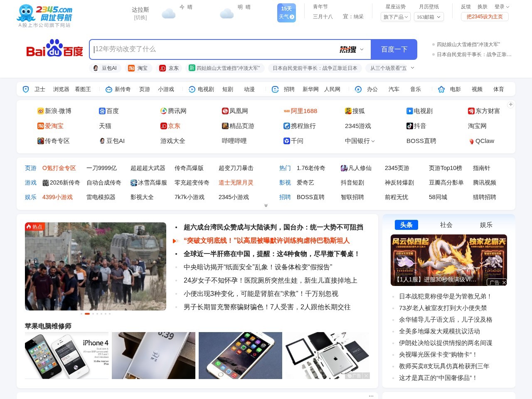This screenshot has height=399, width=532.
Task: Click the Baidu logo
Action: tap(54, 49)
